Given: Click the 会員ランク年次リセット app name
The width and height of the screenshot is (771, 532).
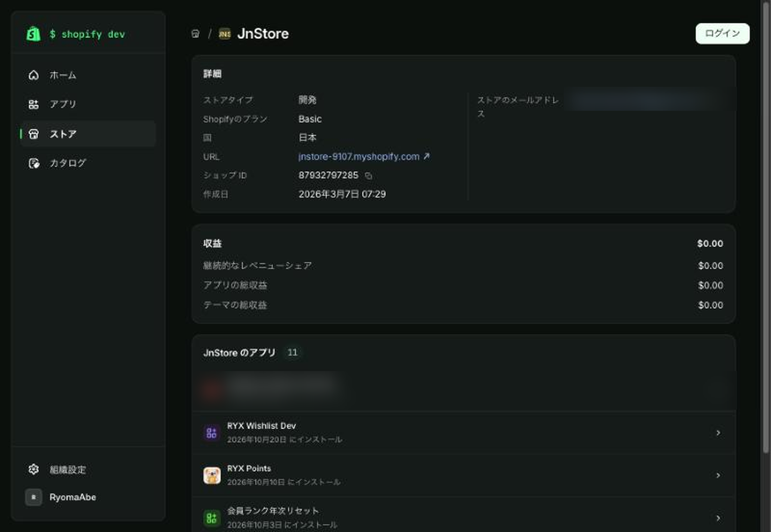Looking at the screenshot, I should click(x=273, y=511).
